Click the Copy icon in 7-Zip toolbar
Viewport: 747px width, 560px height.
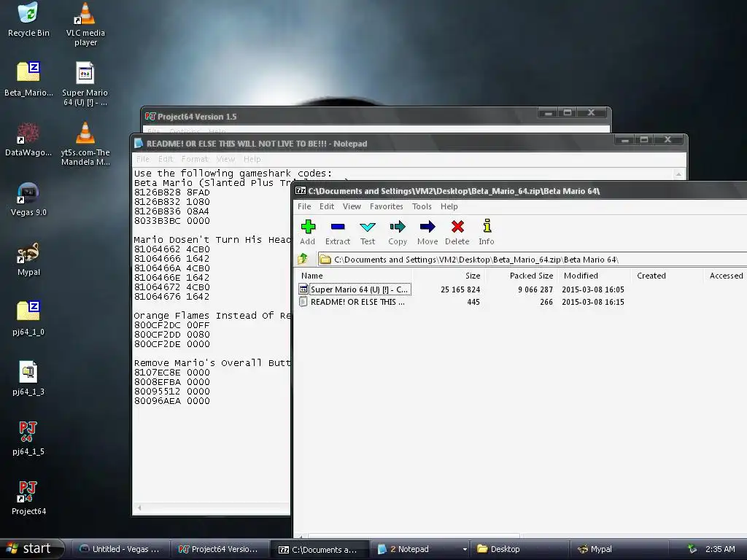pyautogui.click(x=398, y=232)
